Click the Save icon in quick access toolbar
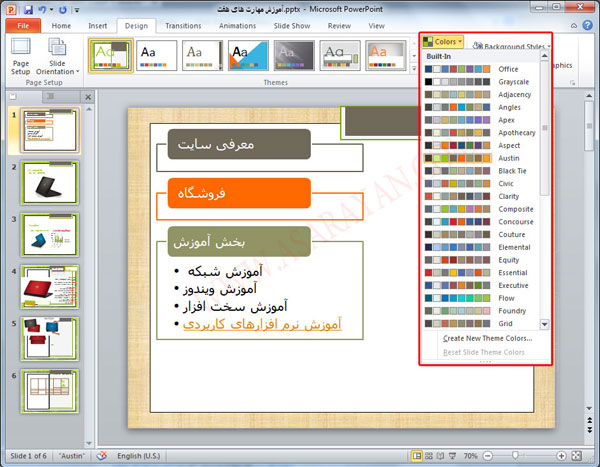 point(27,7)
